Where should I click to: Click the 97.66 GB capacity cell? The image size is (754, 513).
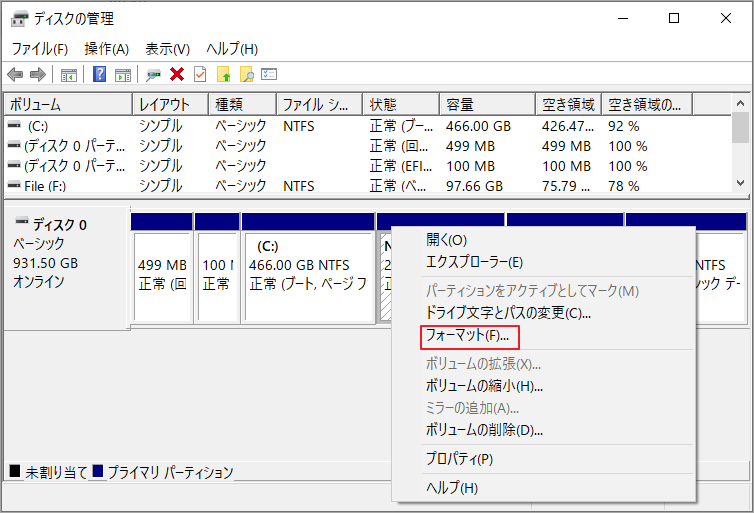coord(474,186)
